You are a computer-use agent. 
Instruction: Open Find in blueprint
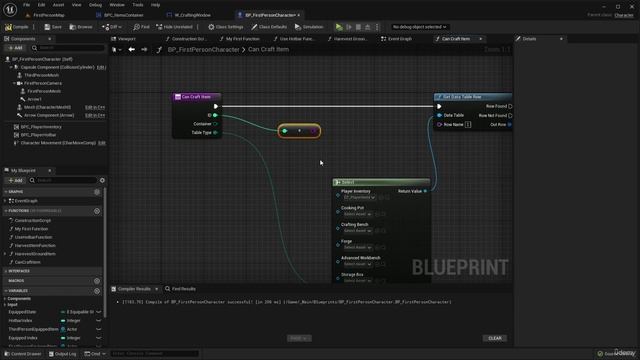[141, 27]
